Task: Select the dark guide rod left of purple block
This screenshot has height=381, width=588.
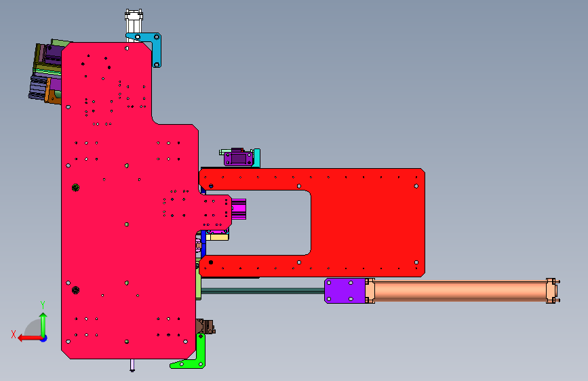Action: [x=262, y=291]
